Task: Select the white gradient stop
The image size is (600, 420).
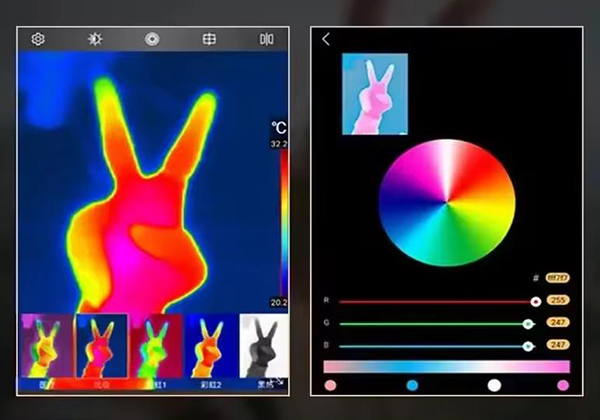Action: click(x=494, y=385)
